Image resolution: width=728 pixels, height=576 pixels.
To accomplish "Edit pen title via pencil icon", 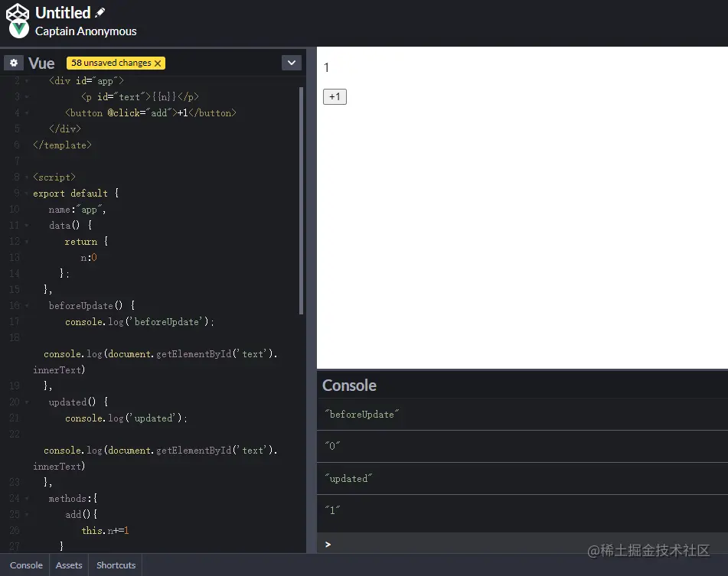I will pos(100,13).
